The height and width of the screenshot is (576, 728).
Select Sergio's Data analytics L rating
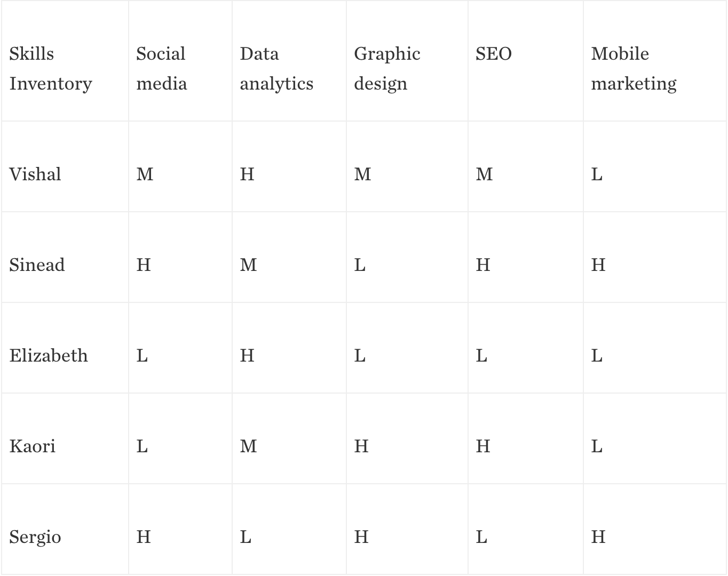(246, 537)
